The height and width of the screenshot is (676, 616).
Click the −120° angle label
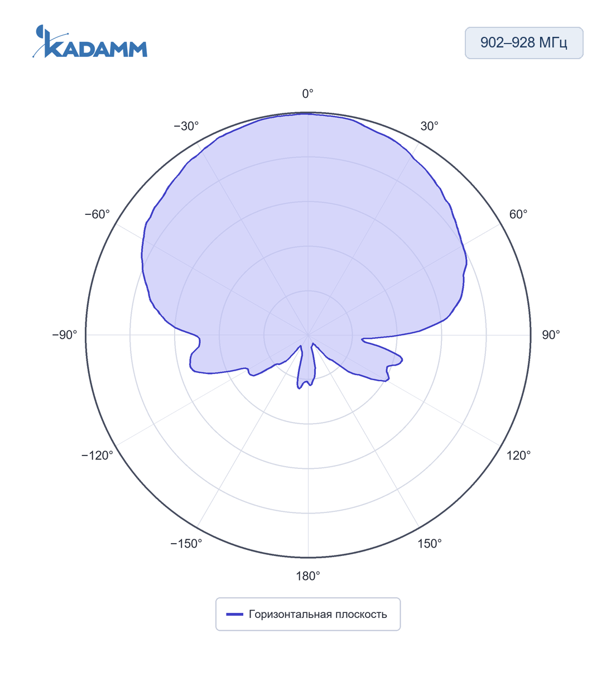(98, 456)
